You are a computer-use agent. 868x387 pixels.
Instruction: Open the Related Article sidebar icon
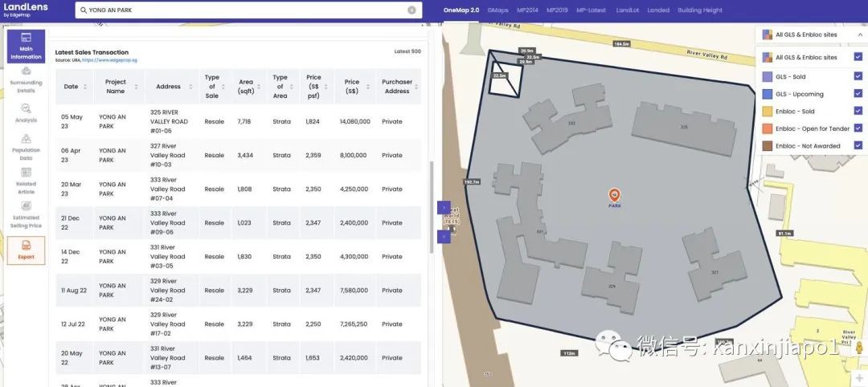pyautogui.click(x=26, y=181)
